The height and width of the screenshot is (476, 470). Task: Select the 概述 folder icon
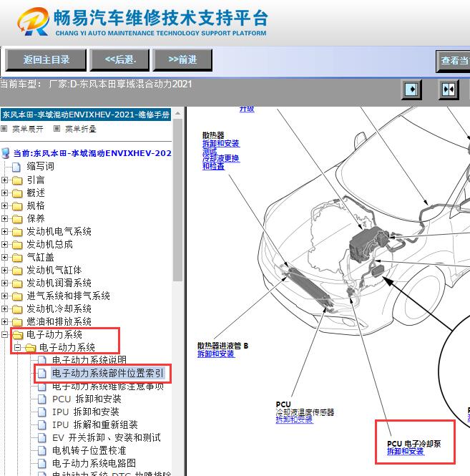pos(17,193)
